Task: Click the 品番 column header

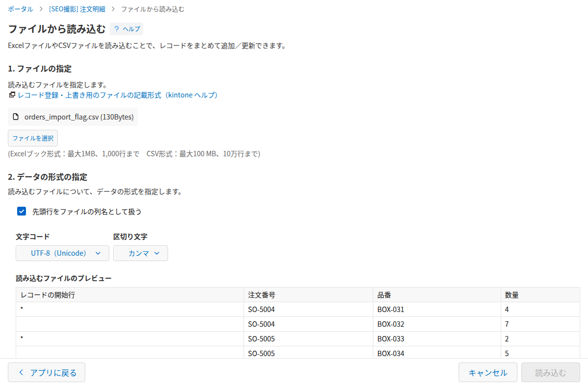Action: pyautogui.click(x=437, y=295)
